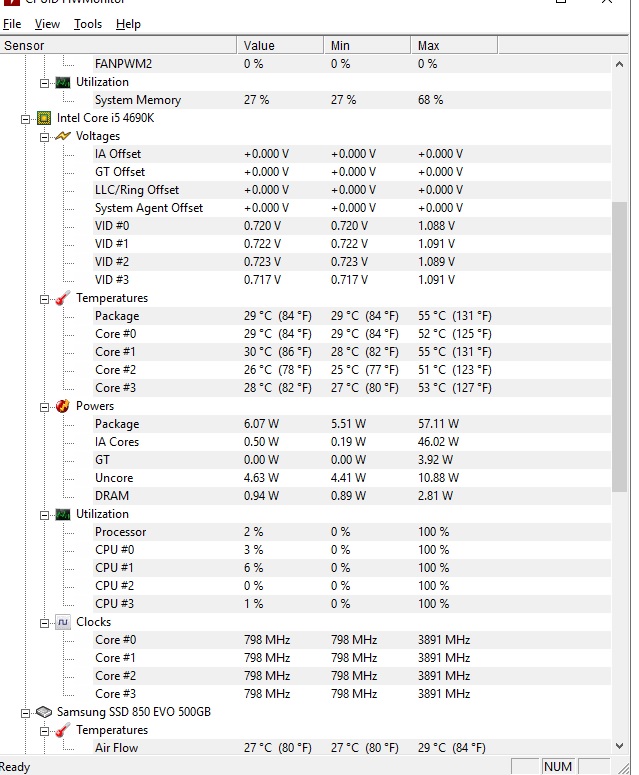Click the Voltages lightning icon

pyautogui.click(x=63, y=136)
